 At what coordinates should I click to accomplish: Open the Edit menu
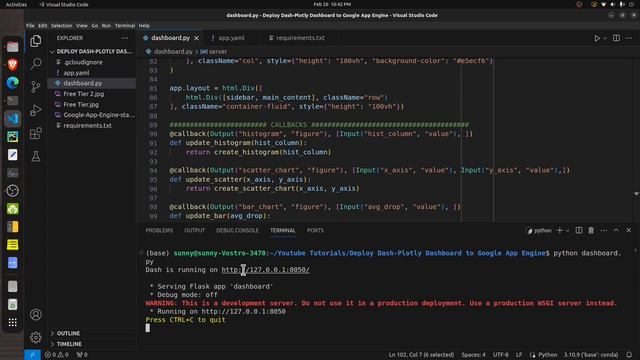click(x=42, y=25)
